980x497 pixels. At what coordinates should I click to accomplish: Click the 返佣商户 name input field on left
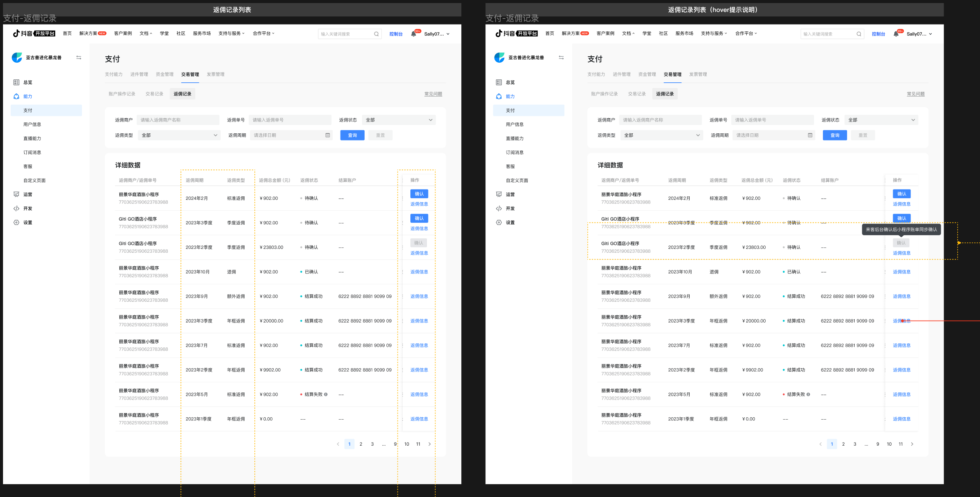178,120
